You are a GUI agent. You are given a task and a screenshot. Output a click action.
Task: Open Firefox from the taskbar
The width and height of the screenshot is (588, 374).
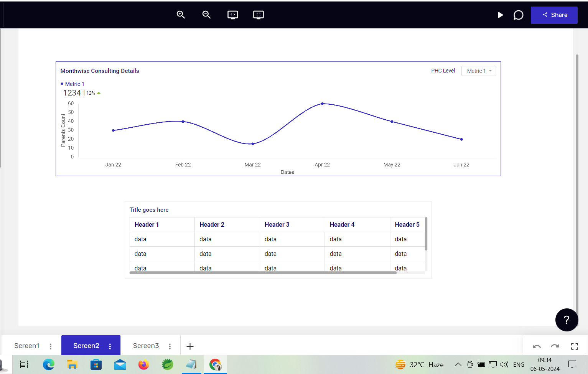(143, 364)
